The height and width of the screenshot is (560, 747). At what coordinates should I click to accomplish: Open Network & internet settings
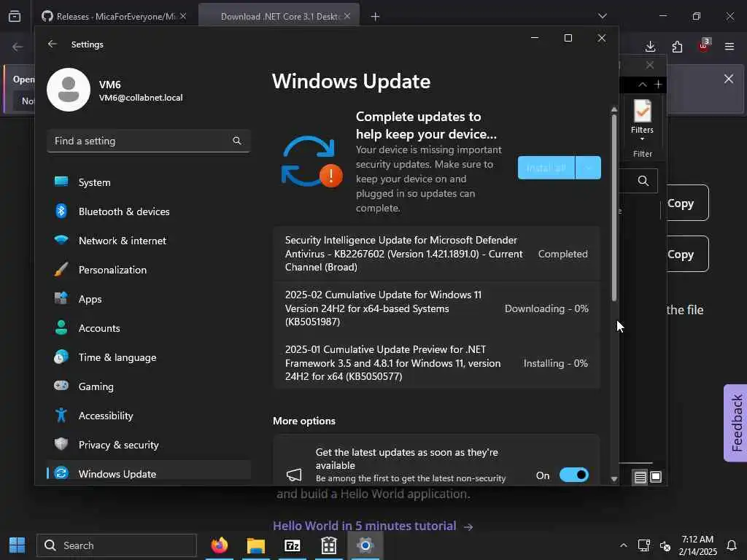[x=149, y=241]
